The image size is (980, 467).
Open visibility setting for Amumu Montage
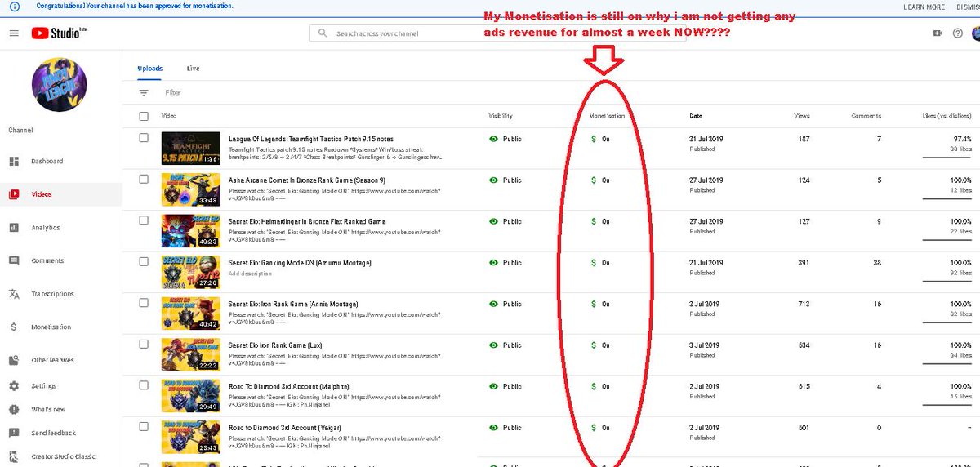tap(506, 263)
